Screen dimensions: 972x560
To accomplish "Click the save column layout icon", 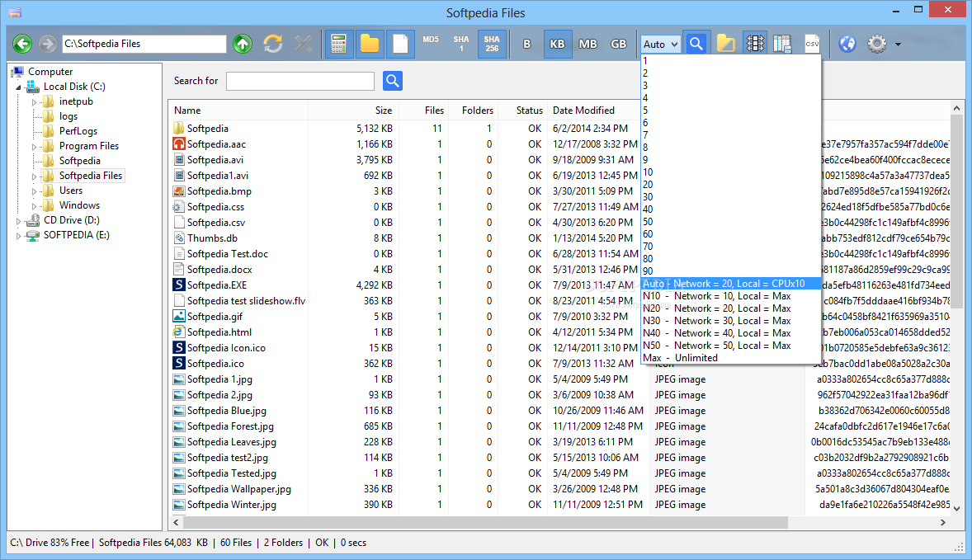I will 782,44.
